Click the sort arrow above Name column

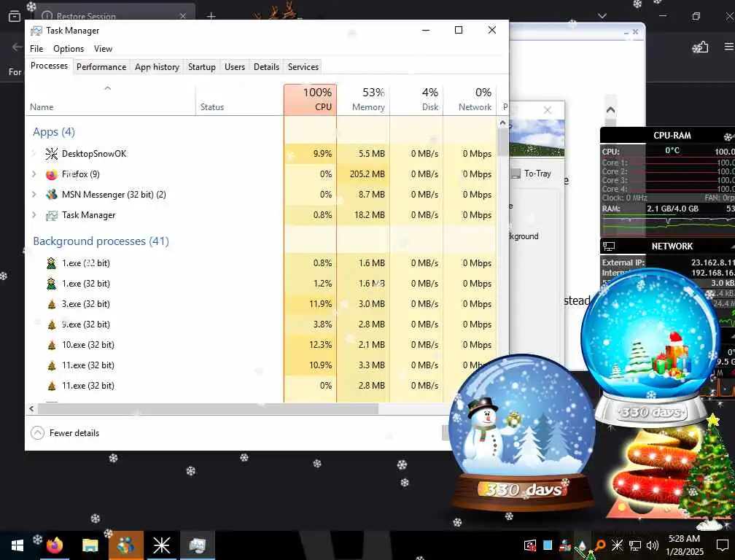coord(107,88)
